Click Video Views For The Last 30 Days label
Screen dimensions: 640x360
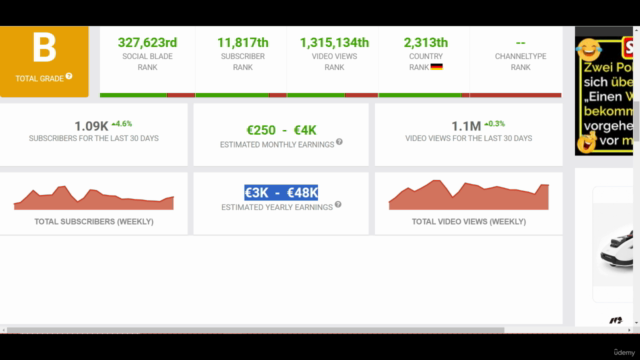pos(469,138)
